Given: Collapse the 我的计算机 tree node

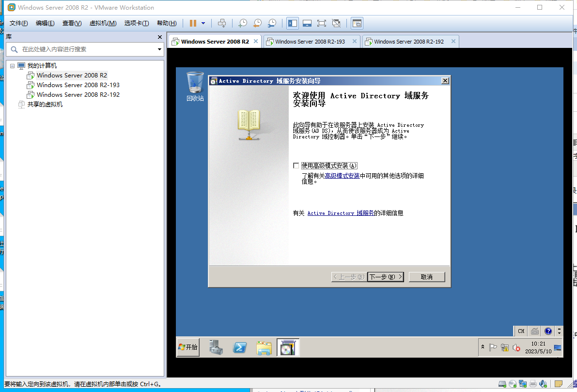Looking at the screenshot, I should (13, 66).
